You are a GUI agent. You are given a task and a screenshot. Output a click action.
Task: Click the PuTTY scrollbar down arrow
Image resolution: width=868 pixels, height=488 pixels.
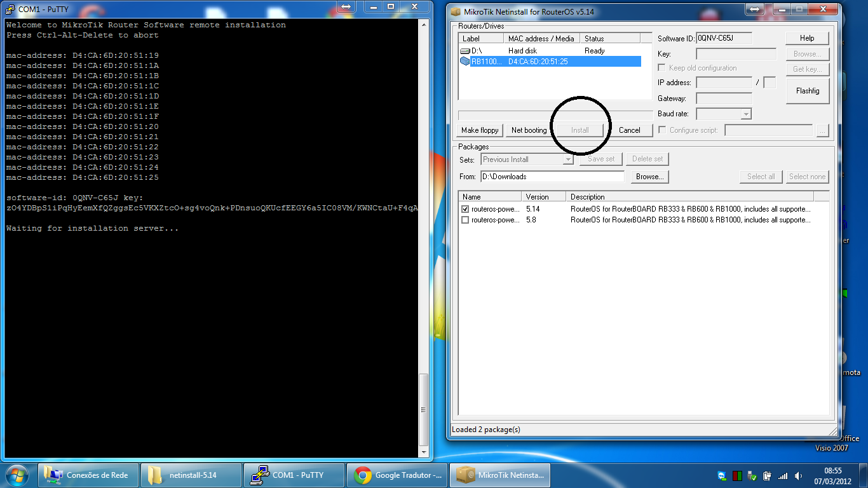424,452
